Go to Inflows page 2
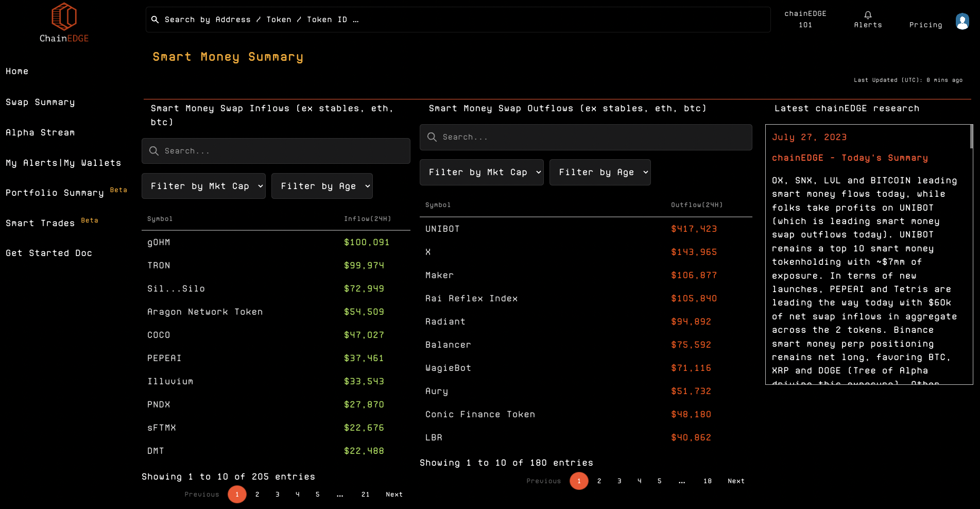The image size is (980, 509). tap(257, 495)
